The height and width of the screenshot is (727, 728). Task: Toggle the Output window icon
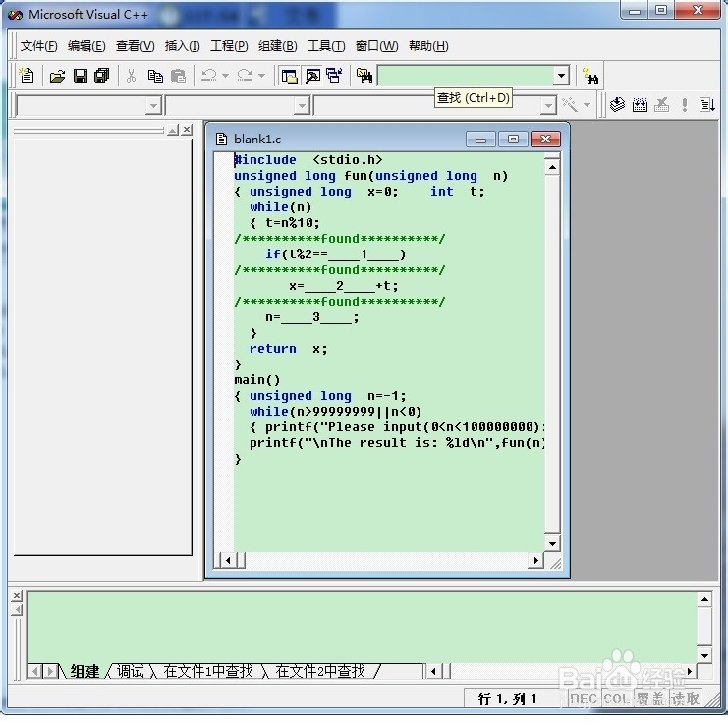312,76
